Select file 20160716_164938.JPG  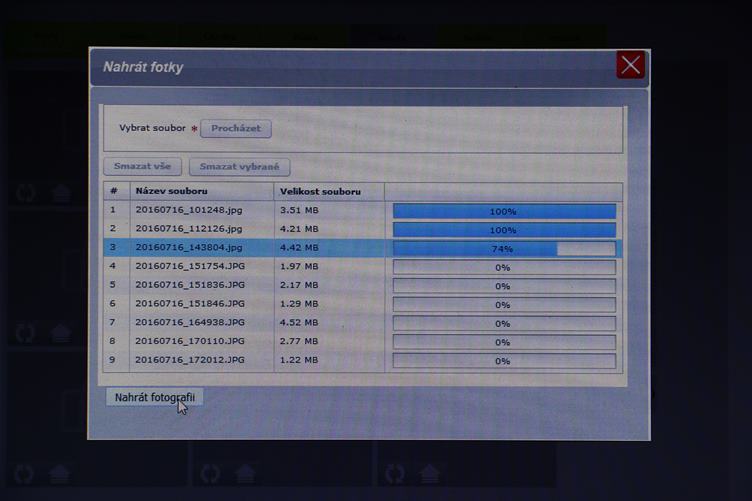(x=190, y=322)
